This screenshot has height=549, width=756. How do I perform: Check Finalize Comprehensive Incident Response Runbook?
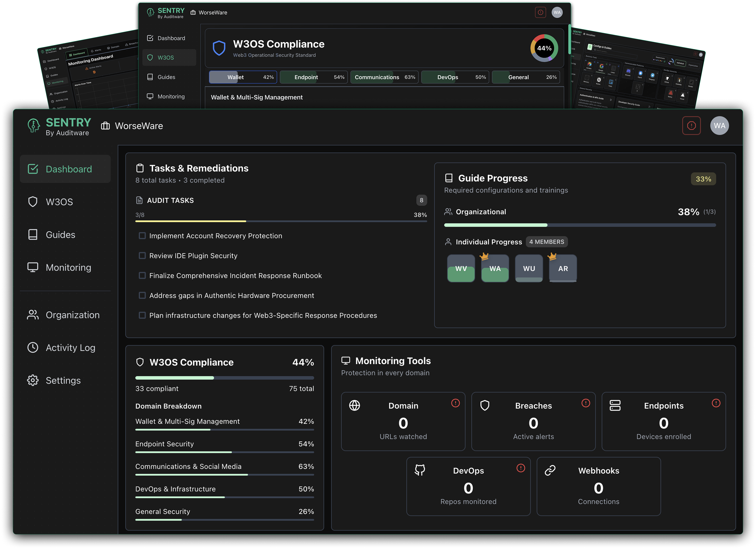142,276
